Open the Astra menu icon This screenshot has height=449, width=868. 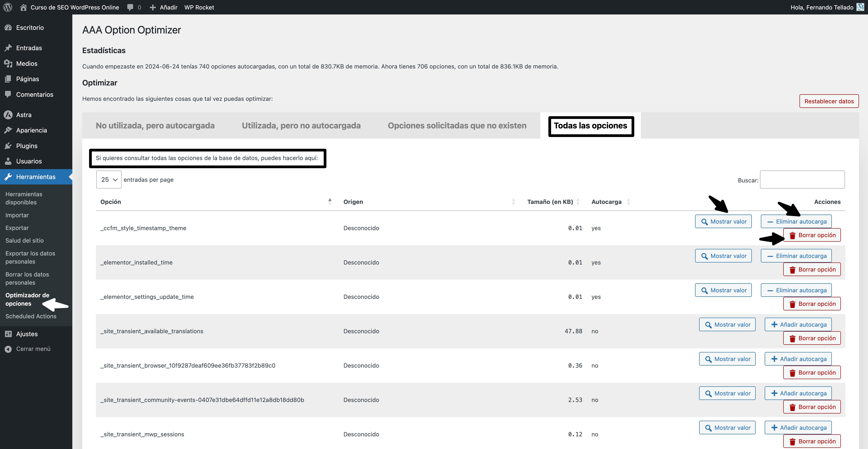pos(8,115)
